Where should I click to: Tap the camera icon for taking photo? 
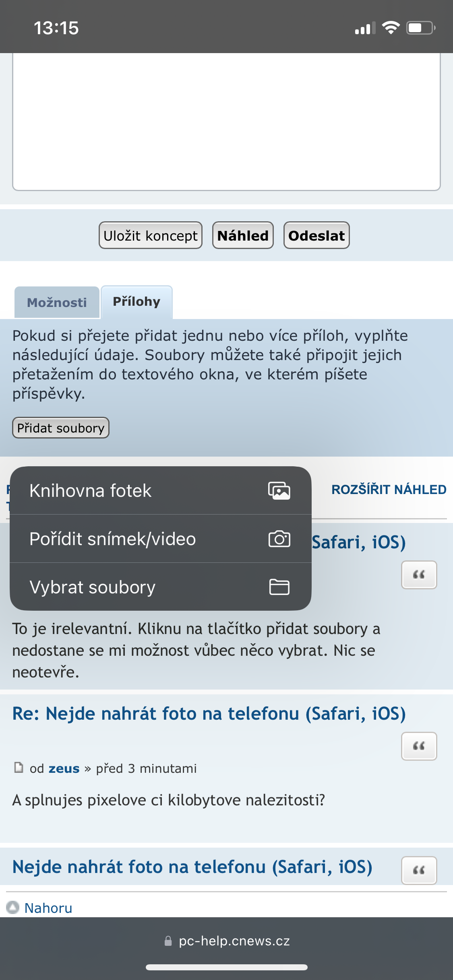pos(279,539)
